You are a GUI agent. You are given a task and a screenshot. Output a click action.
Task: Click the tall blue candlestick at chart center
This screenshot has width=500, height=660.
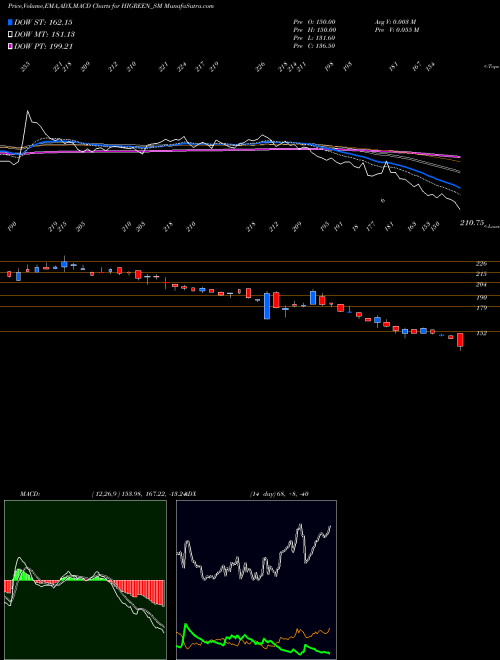[267, 306]
